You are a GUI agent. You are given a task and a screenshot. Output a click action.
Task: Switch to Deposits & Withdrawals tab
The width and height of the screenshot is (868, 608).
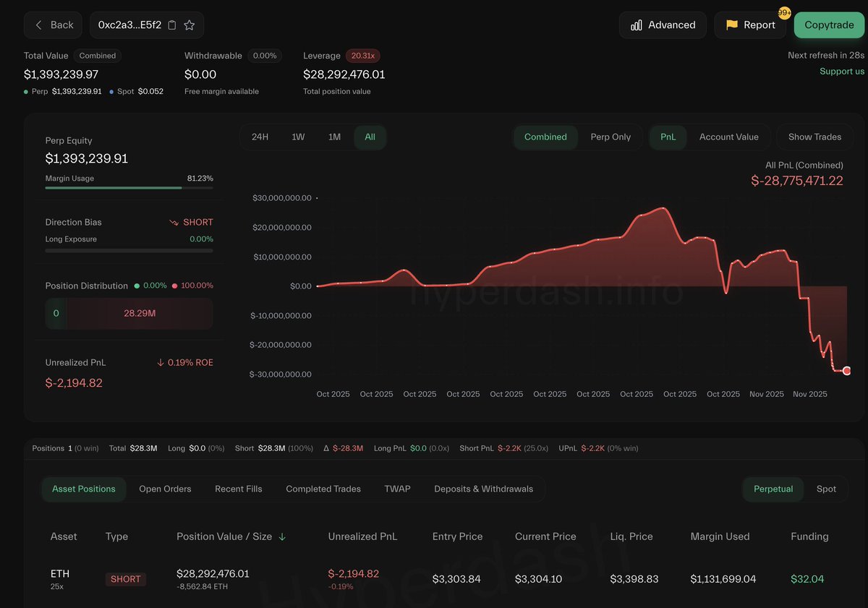tap(483, 489)
